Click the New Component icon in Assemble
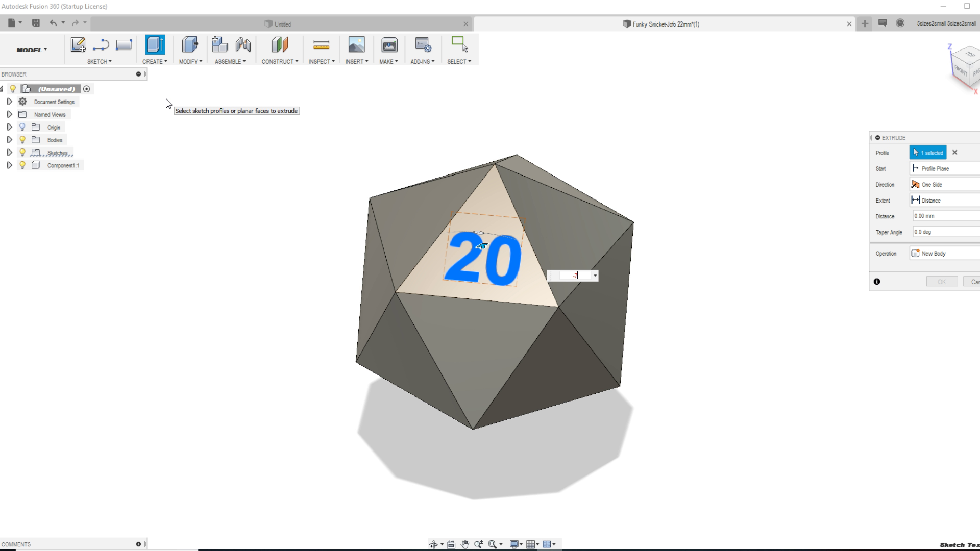Viewport: 980px width, 551px height. pos(219,45)
